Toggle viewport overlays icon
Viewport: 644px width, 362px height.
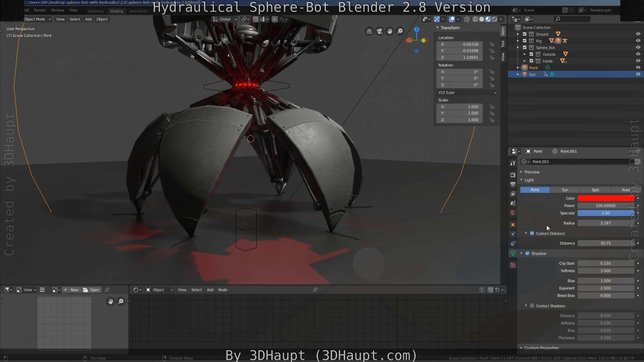(x=452, y=19)
